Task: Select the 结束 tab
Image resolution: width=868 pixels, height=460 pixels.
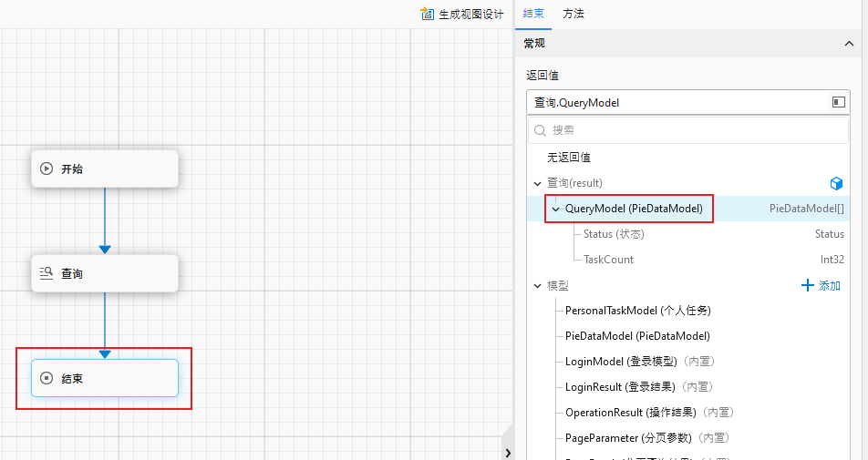Action: [533, 14]
